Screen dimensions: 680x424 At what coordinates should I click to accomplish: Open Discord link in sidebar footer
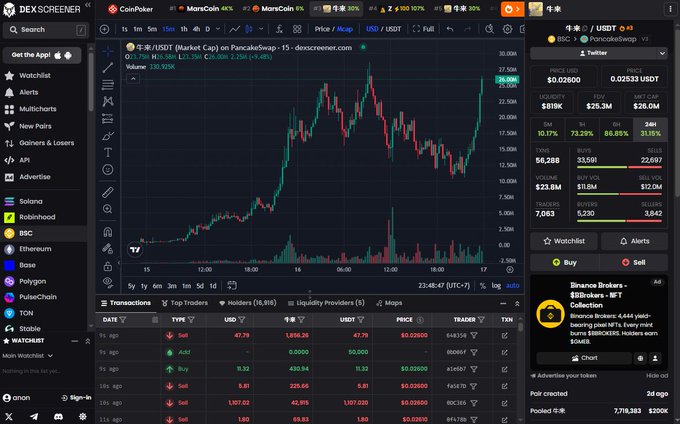click(x=58, y=417)
